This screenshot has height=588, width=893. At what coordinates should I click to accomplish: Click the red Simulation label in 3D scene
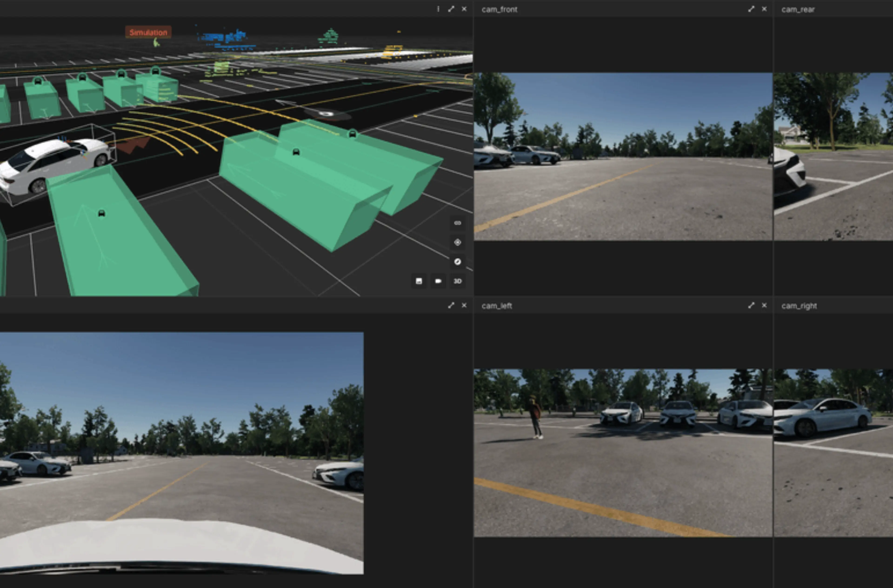[x=148, y=32]
